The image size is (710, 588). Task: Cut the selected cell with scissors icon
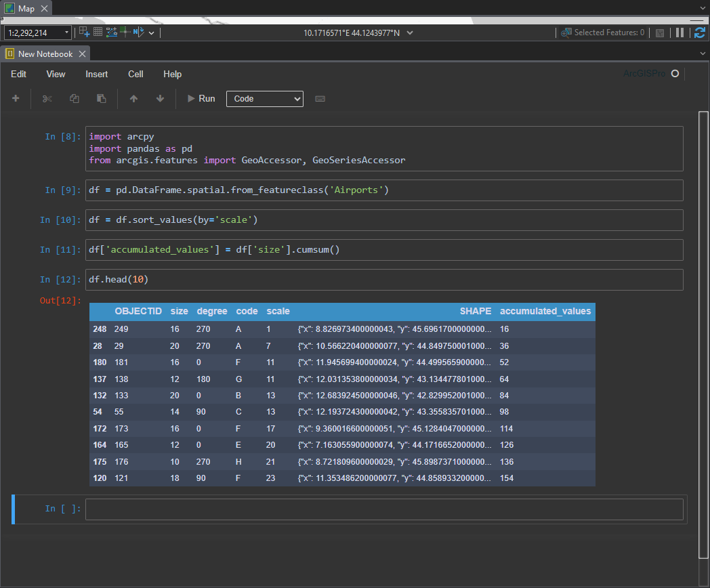tap(47, 99)
